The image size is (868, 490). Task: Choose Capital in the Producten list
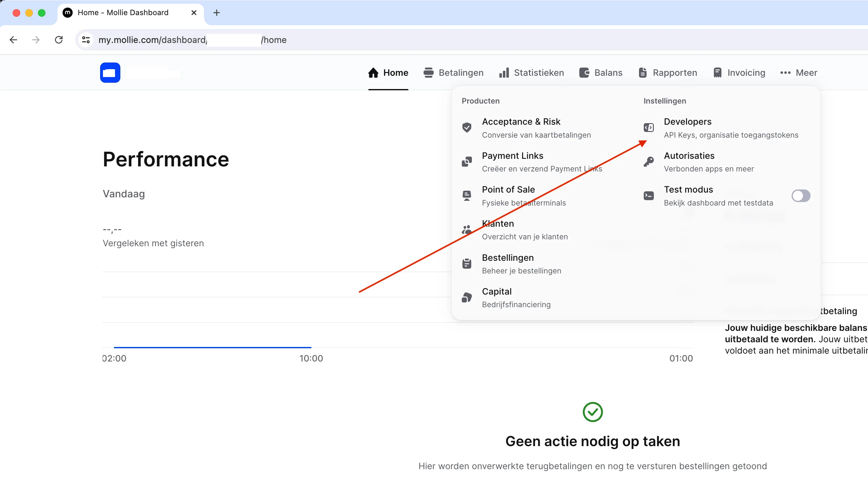[506, 298]
